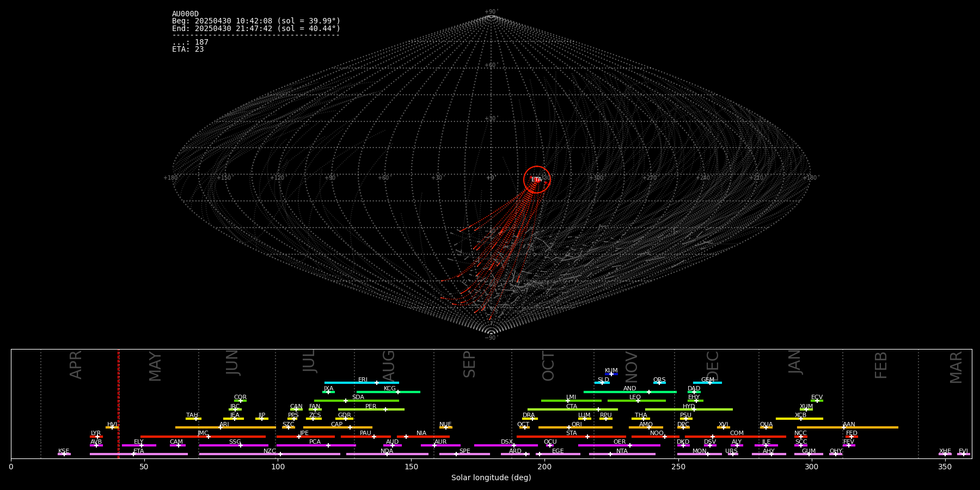
Task: Click the ELY shower label
Action: pyautogui.click(x=139, y=442)
